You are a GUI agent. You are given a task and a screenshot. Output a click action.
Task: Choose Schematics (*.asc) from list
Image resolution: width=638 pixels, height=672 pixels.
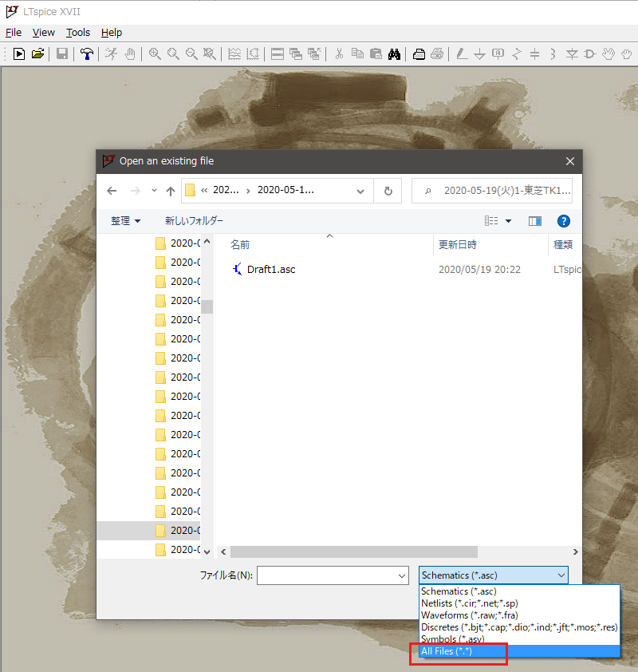[x=519, y=591]
